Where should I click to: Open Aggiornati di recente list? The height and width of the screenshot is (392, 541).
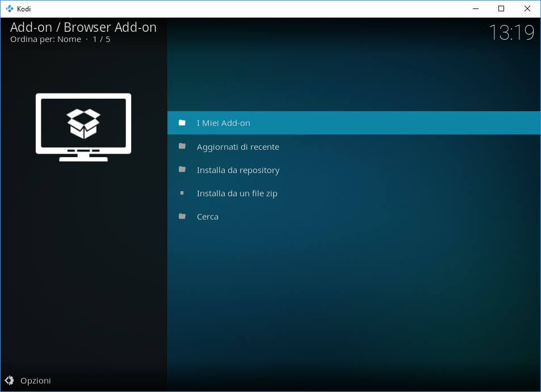coord(354,146)
